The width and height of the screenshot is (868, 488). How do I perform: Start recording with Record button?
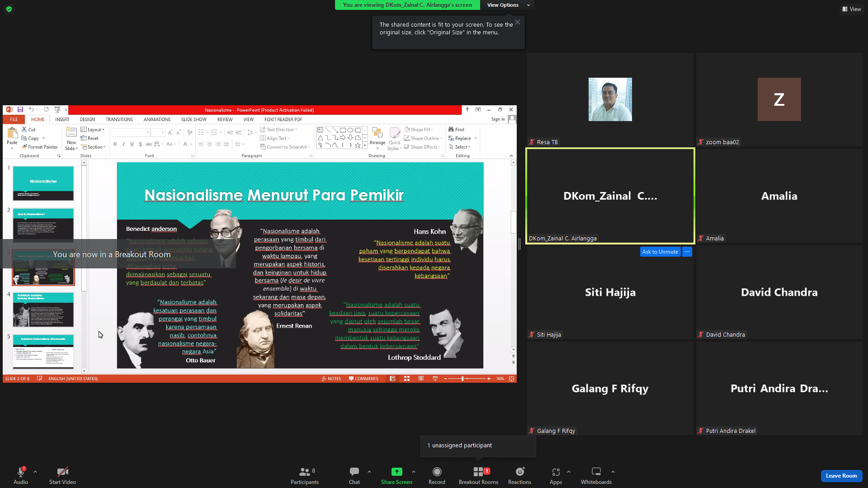click(437, 475)
